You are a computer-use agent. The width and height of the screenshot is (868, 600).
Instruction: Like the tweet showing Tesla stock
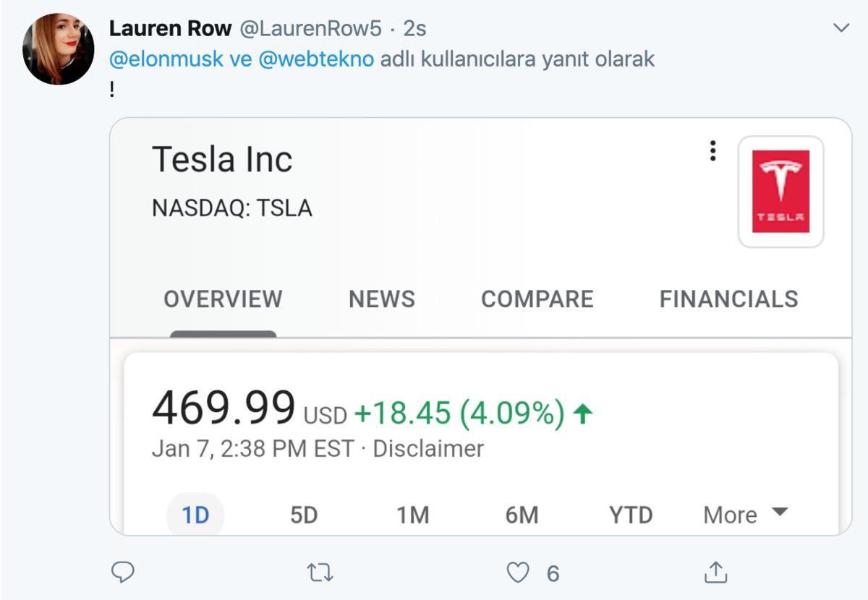pyautogui.click(x=517, y=572)
